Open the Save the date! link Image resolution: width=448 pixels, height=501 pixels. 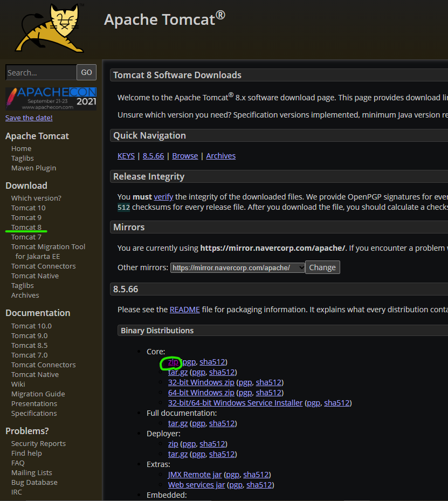coord(29,118)
